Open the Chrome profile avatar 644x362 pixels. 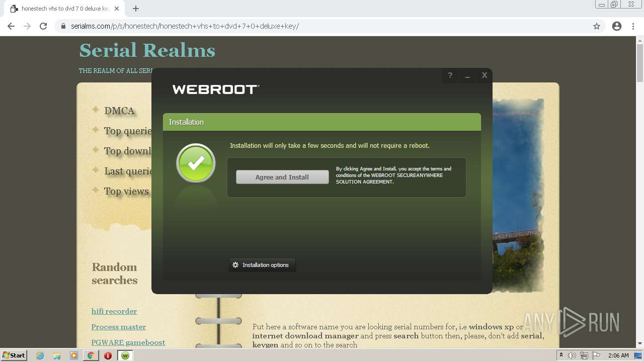(617, 26)
